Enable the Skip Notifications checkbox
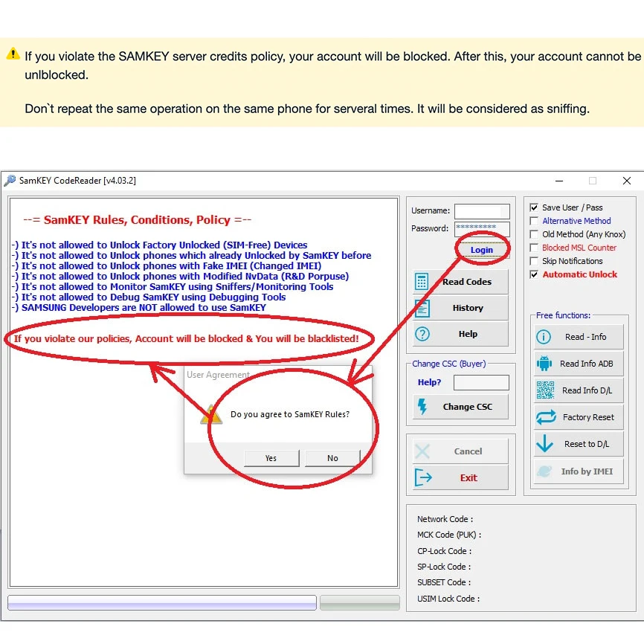Viewport: 644px width, 644px height. coord(534,261)
